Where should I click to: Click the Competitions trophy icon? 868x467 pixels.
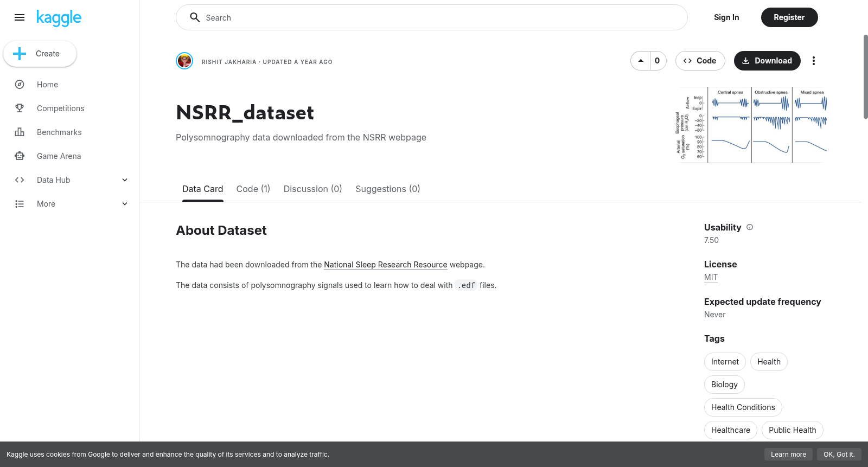point(20,108)
